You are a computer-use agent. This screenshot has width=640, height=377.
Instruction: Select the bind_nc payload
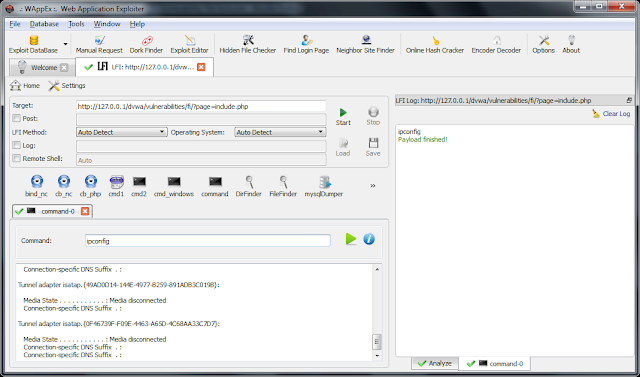(36, 186)
